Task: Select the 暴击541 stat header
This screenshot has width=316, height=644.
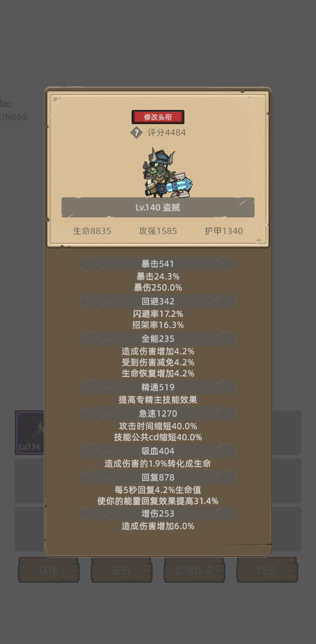Action: point(158,264)
